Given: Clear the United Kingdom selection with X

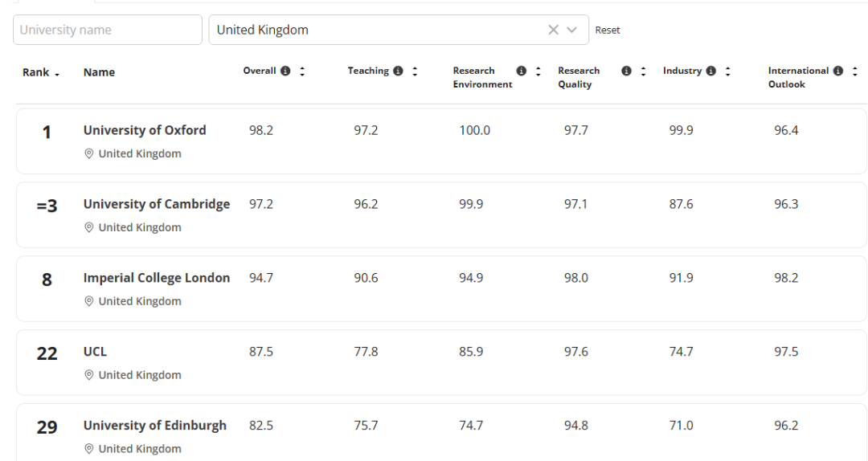Looking at the screenshot, I should click(x=553, y=30).
